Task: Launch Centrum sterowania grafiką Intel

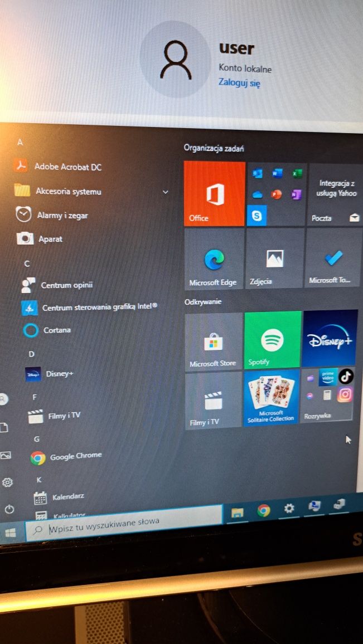Action: [x=90, y=308]
